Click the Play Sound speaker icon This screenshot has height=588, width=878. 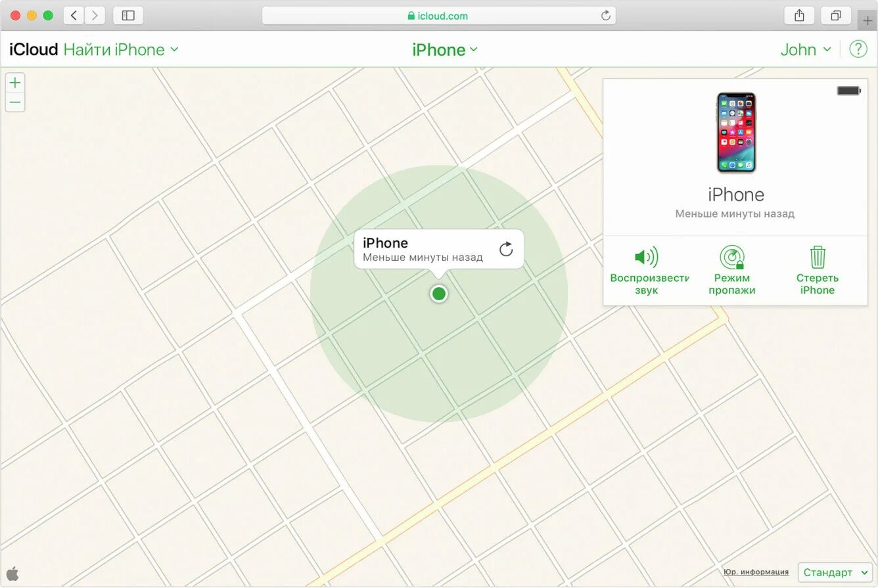pos(646,257)
